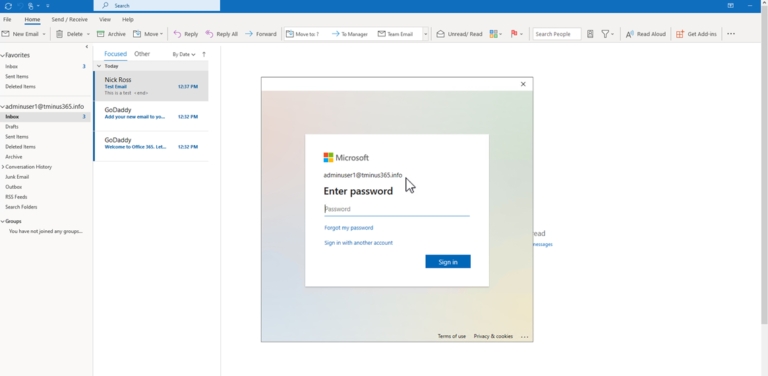Viewport: 768px width, 376px height.
Task: Click the Reply toolbar icon
Action: [177, 34]
